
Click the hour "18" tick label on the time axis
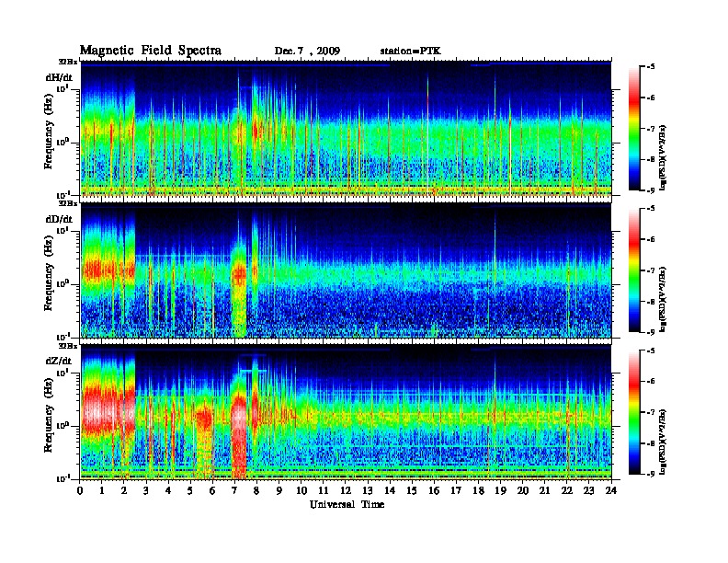[478, 490]
